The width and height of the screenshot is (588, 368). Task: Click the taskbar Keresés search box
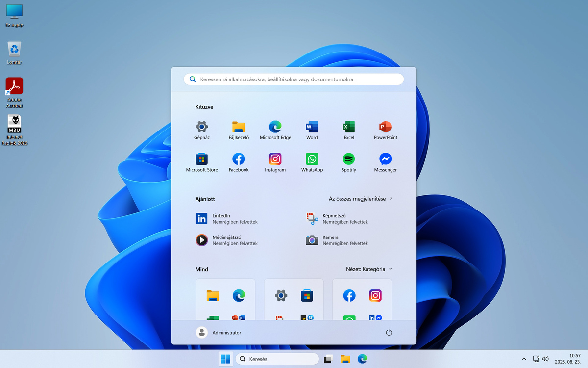[x=277, y=359]
